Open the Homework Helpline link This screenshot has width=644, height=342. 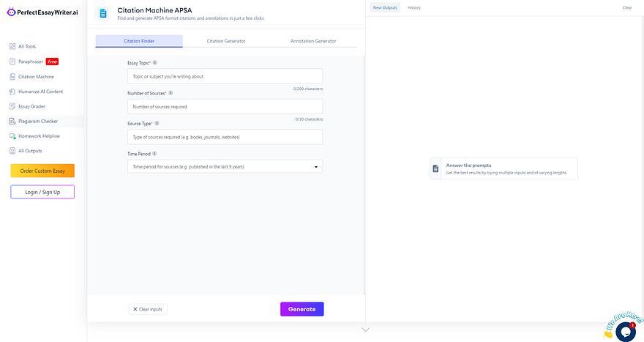coord(39,136)
